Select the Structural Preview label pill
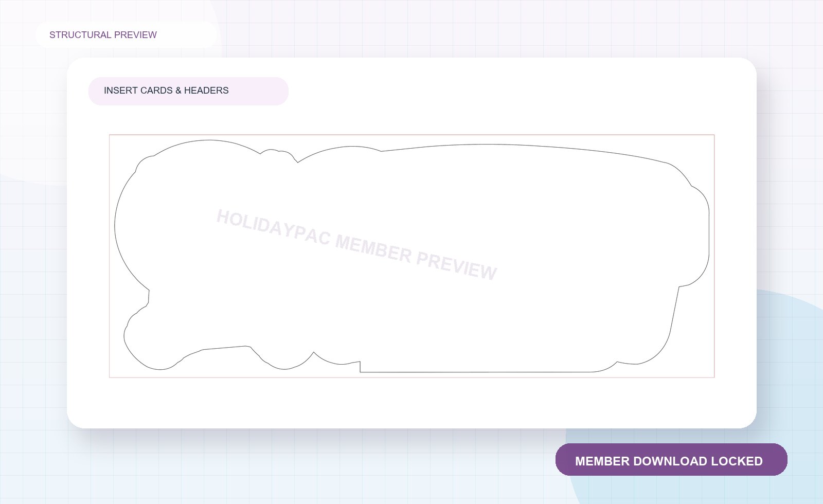The height and width of the screenshot is (504, 823). [x=127, y=35]
